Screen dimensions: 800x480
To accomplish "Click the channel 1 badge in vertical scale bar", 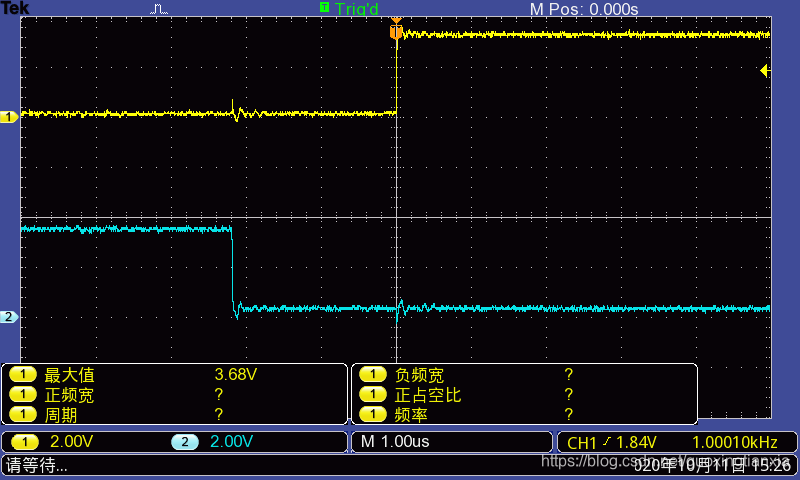I will tap(24, 442).
